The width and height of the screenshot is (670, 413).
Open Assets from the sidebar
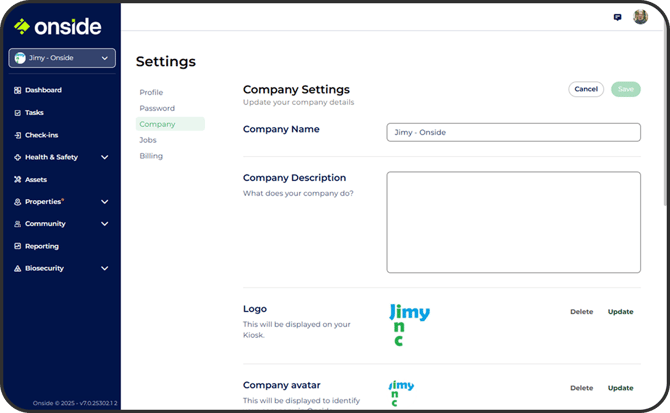click(x=36, y=179)
